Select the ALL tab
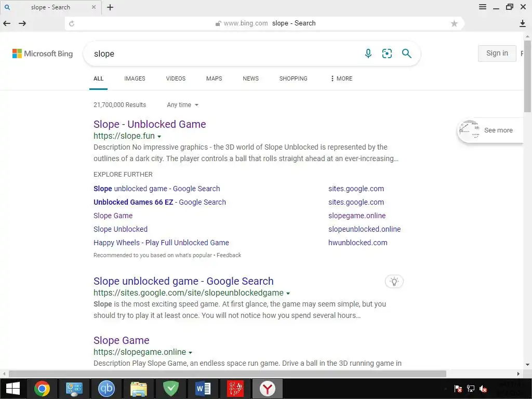 click(98, 78)
